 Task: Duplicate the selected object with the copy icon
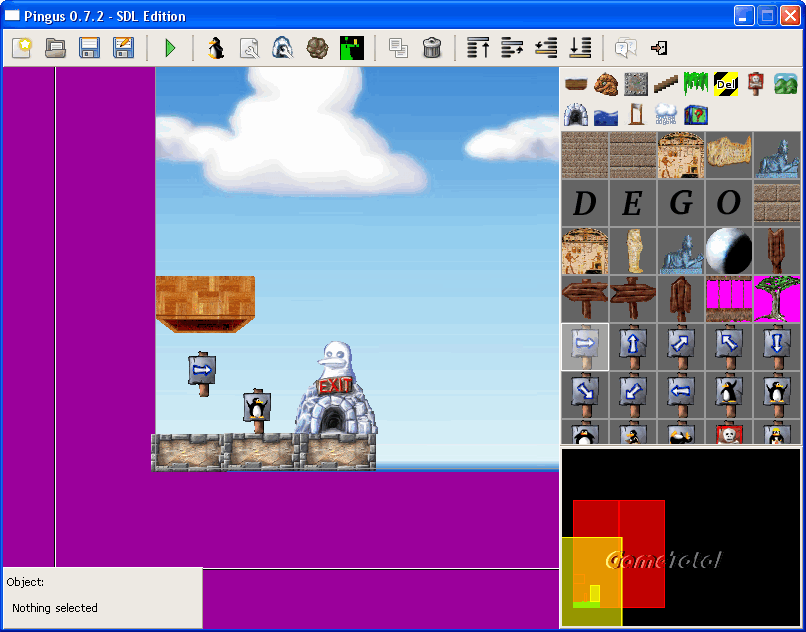(398, 48)
